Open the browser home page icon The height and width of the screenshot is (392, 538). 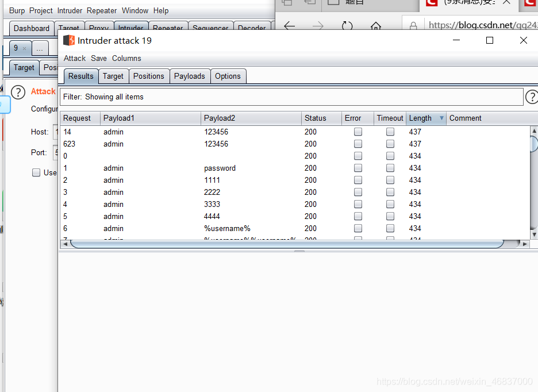point(376,26)
